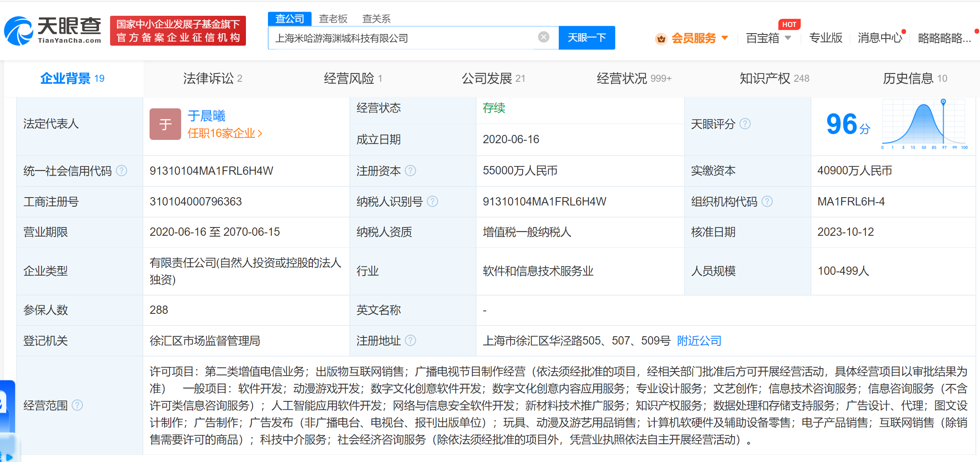This screenshot has width=980, height=462.
Task: Click the blue floating widget at bottom left
Action: tap(7, 420)
